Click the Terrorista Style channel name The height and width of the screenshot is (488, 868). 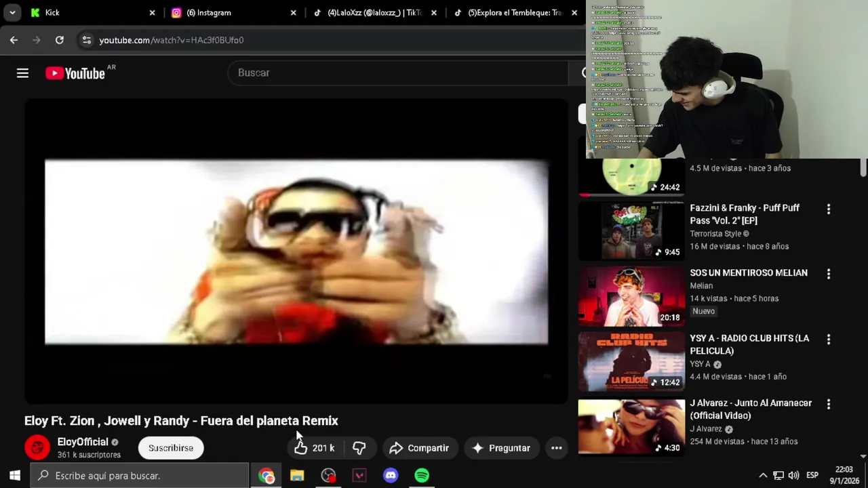719,234
